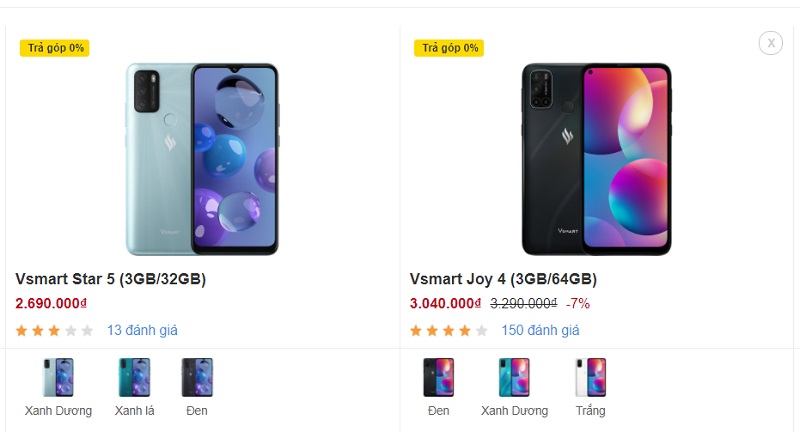
Task: Click the Joy 4 star rating
Action: point(449,330)
